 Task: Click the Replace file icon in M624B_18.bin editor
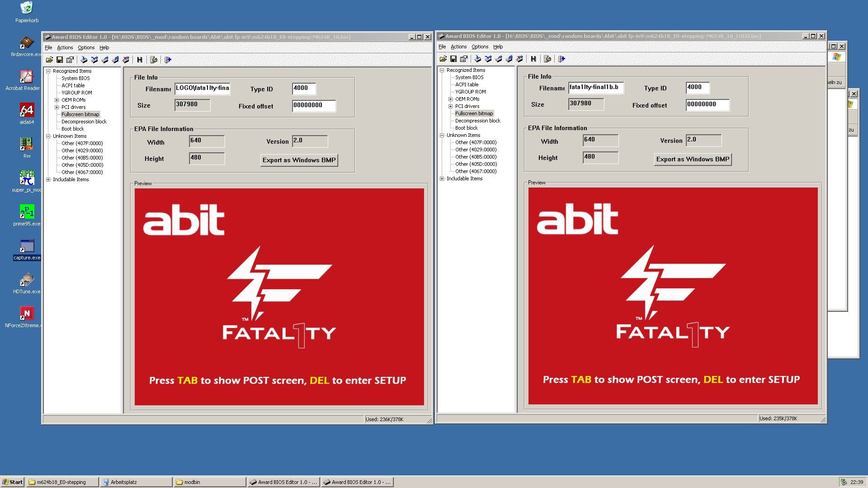94,60
